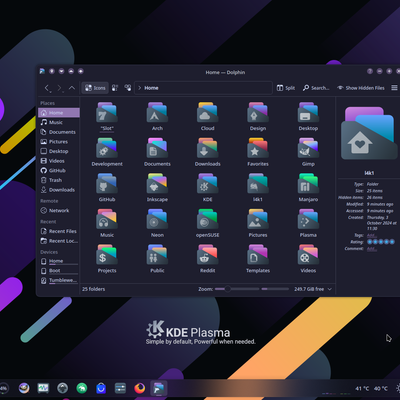Select the Templates folder icon
This screenshot has height=400, width=400.
click(x=258, y=255)
